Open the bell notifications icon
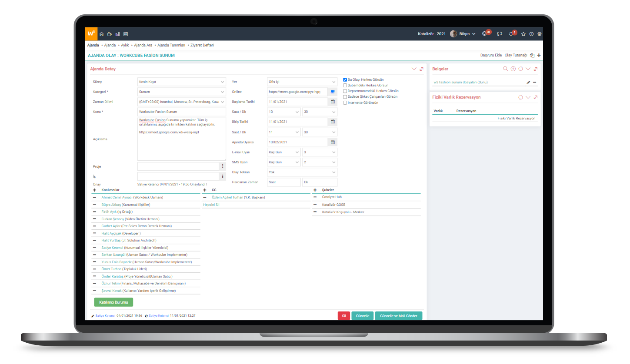 tap(512, 33)
